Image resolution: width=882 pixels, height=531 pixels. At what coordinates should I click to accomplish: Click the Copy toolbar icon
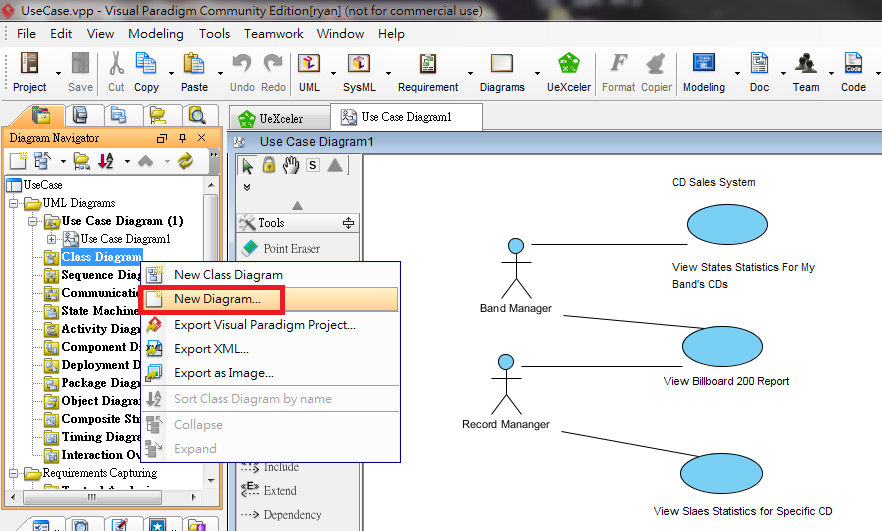click(x=146, y=63)
